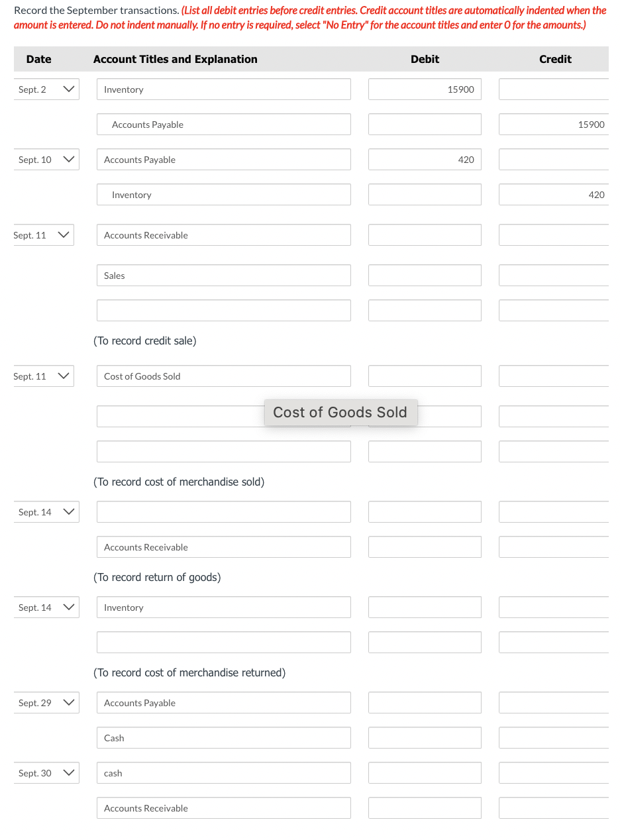Click the blank account title field for Sept. 14 return
Viewport: 620px width, 840px height.
[x=224, y=512]
